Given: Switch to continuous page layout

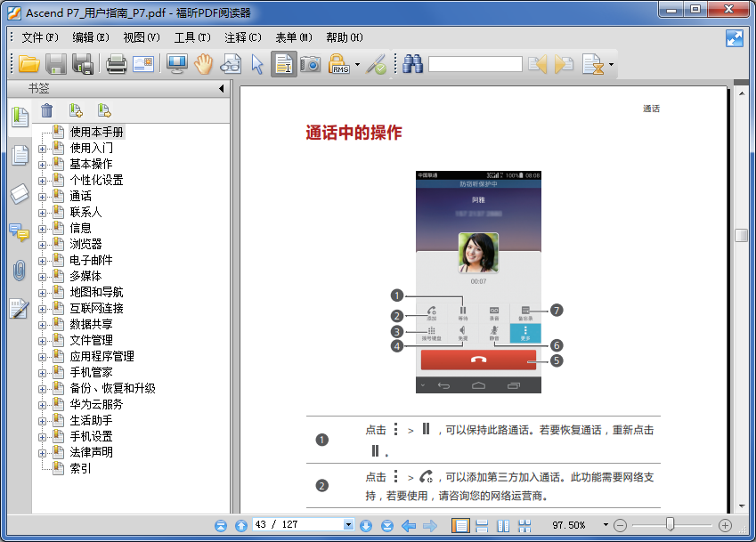Looking at the screenshot, I should [x=482, y=526].
